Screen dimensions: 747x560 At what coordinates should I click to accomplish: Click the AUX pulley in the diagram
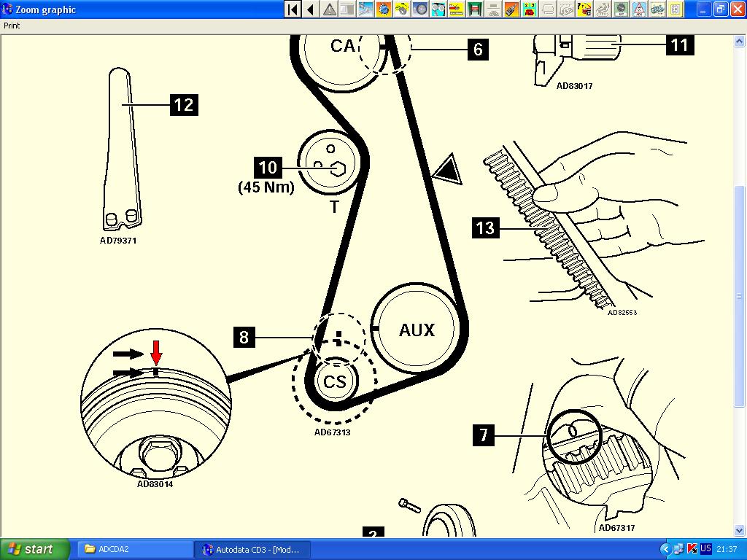click(x=417, y=330)
